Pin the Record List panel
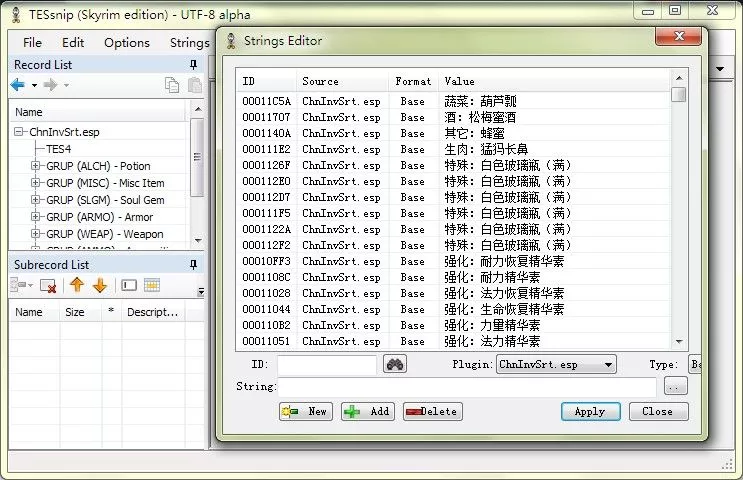Viewport: 743px width, 480px height. click(x=193, y=64)
